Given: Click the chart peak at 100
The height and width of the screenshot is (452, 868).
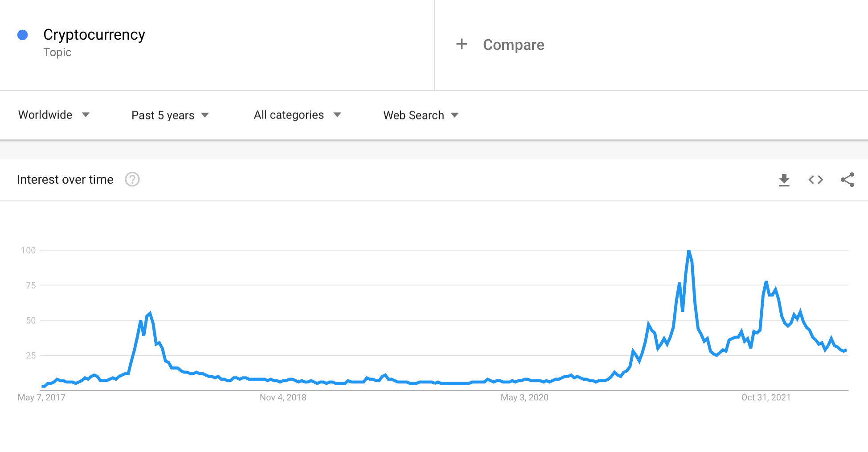Looking at the screenshot, I should point(689,251).
